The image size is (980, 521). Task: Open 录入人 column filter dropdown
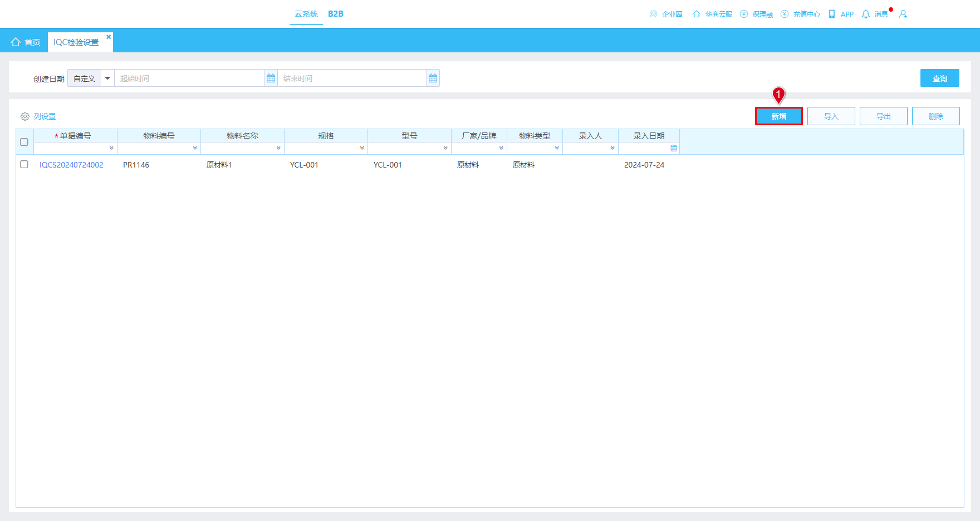point(612,148)
